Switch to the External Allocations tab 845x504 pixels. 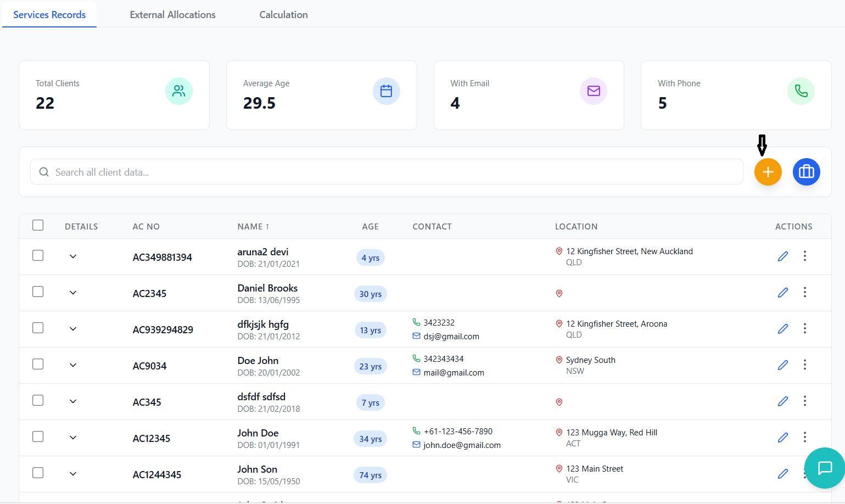pyautogui.click(x=172, y=15)
